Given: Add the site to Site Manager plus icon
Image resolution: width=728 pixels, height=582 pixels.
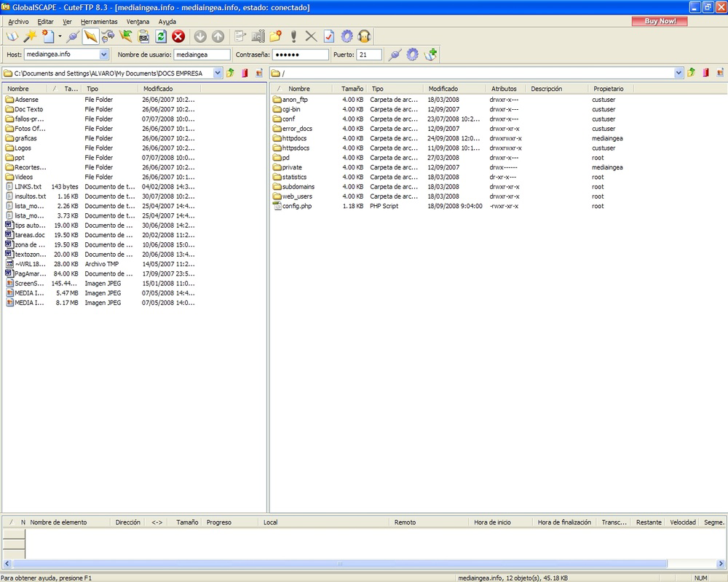Looking at the screenshot, I should (x=430, y=55).
